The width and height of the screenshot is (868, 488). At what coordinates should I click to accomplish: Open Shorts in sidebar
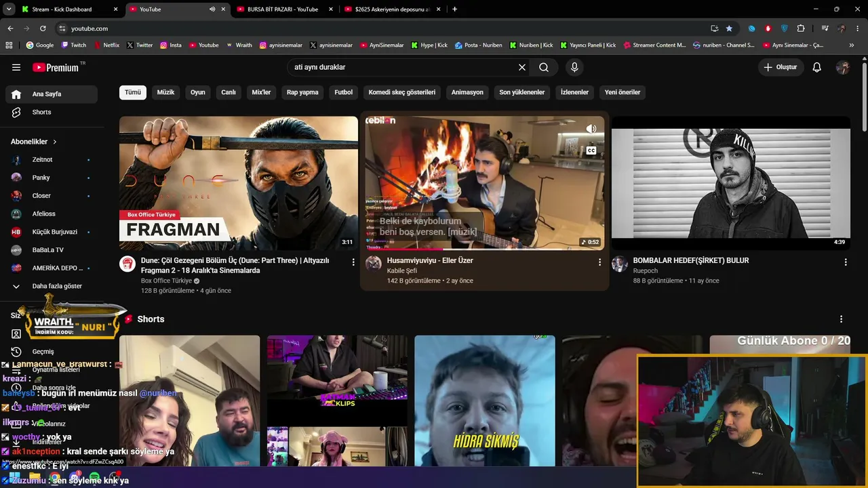click(52, 112)
